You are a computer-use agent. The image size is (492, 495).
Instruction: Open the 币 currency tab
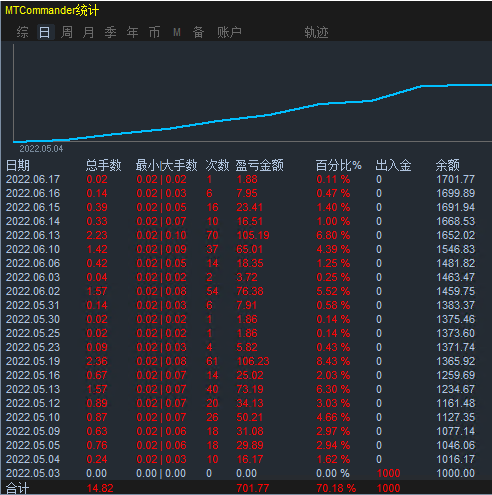[x=154, y=32]
